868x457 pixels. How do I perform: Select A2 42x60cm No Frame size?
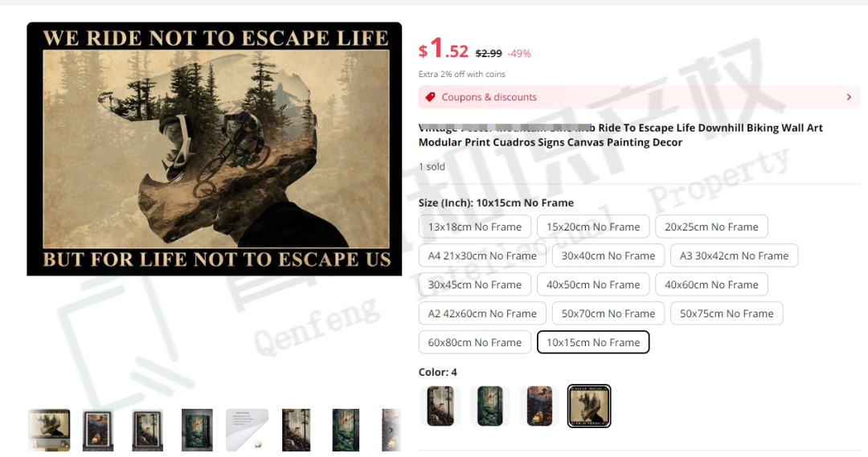(x=482, y=313)
